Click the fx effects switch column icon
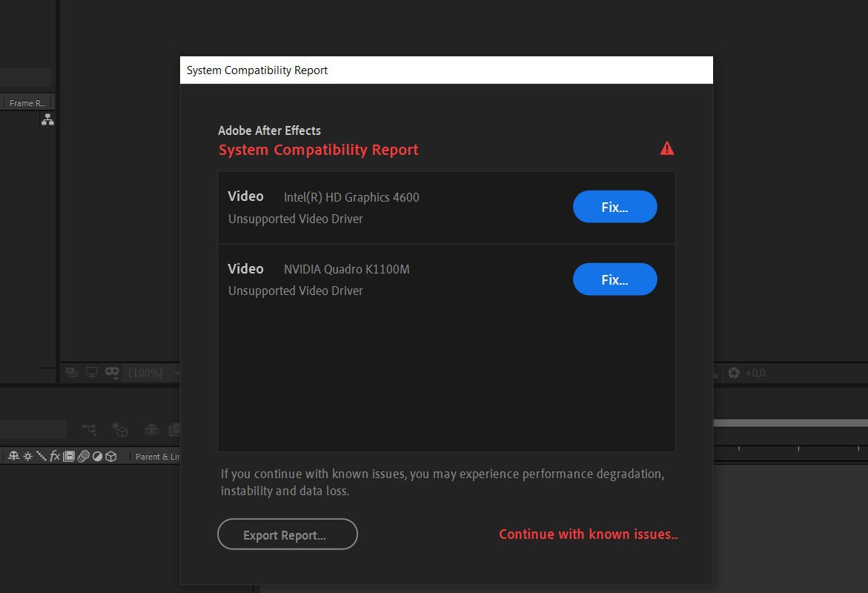Screen dimensions: 868x593 pyautogui.click(x=54, y=456)
